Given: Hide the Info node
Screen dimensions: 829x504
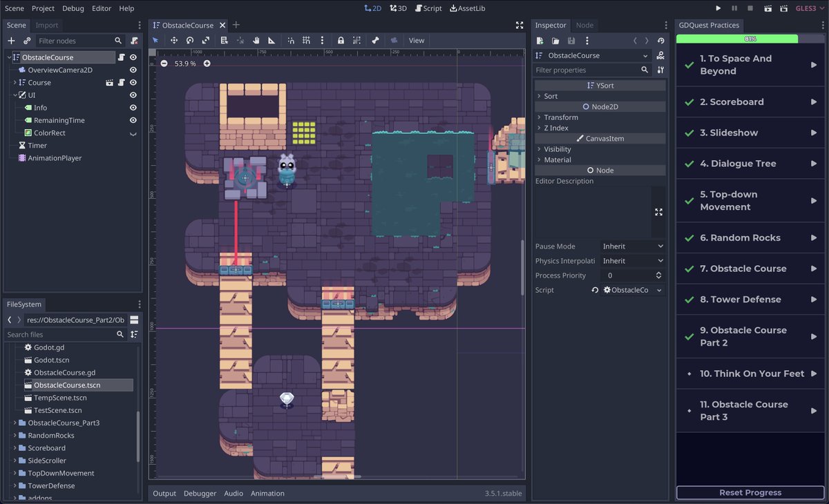Looking at the screenshot, I should 133,108.
